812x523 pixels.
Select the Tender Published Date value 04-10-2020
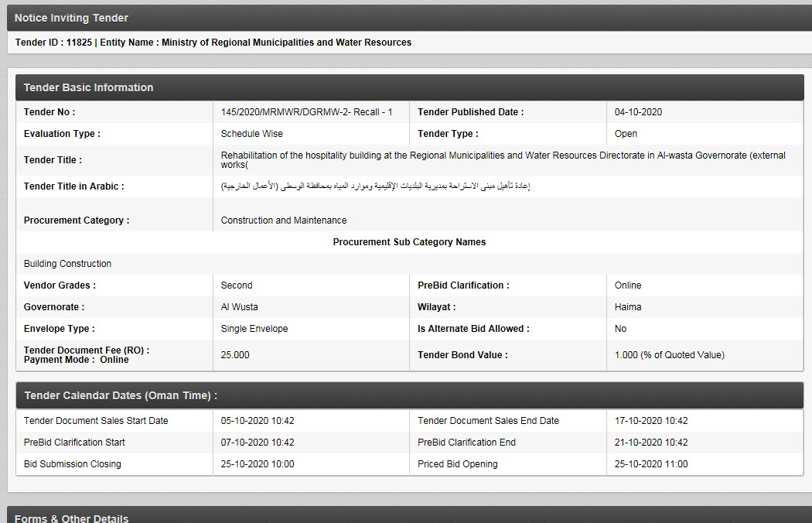(638, 112)
